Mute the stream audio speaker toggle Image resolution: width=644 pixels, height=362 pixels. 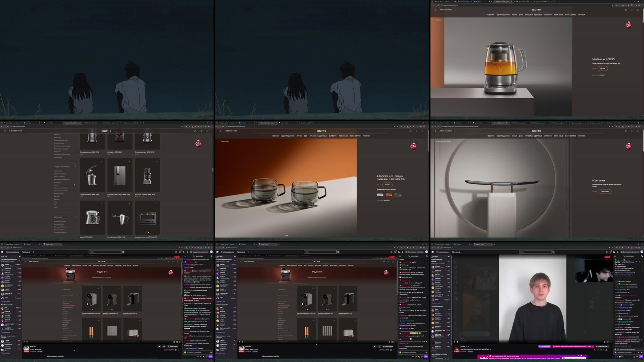point(458,342)
